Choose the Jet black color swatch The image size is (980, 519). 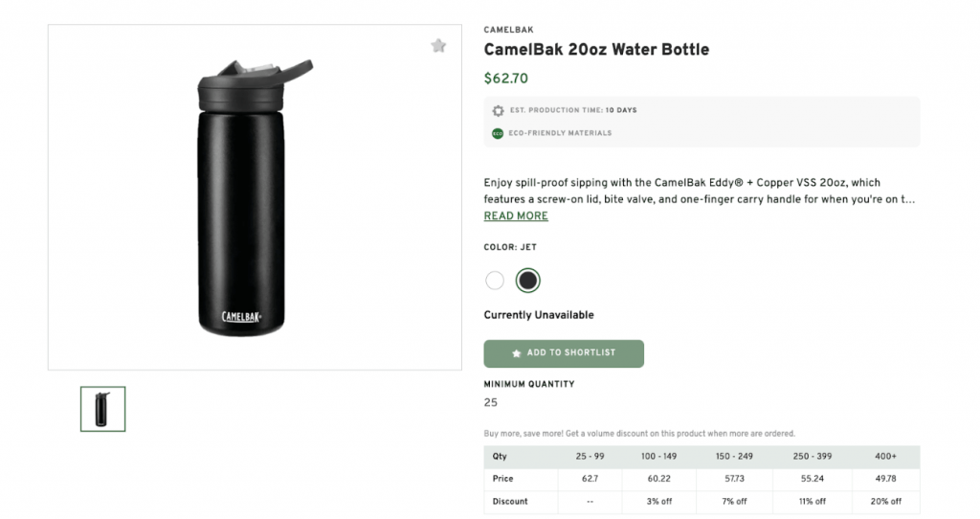527,281
